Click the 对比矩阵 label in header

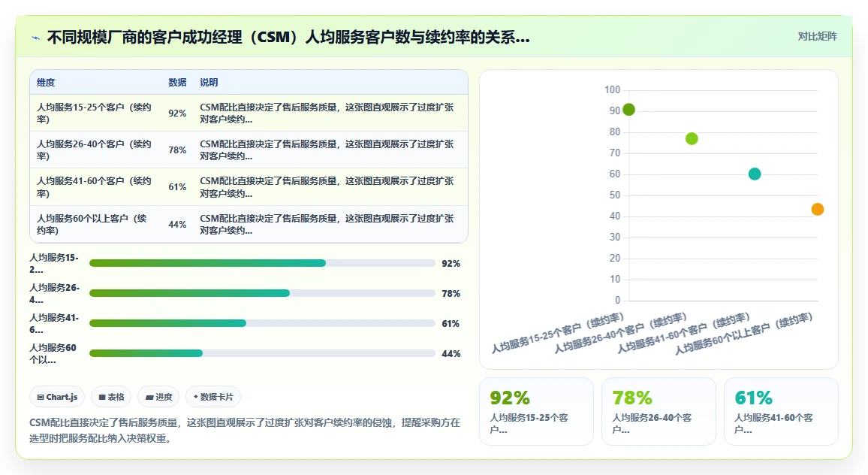coord(817,37)
